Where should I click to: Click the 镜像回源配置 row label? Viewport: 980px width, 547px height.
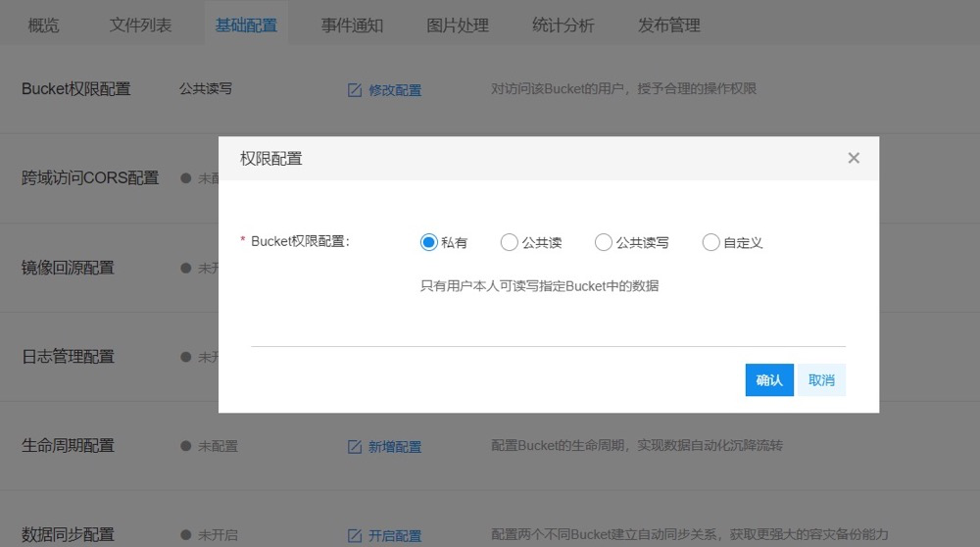coord(68,268)
